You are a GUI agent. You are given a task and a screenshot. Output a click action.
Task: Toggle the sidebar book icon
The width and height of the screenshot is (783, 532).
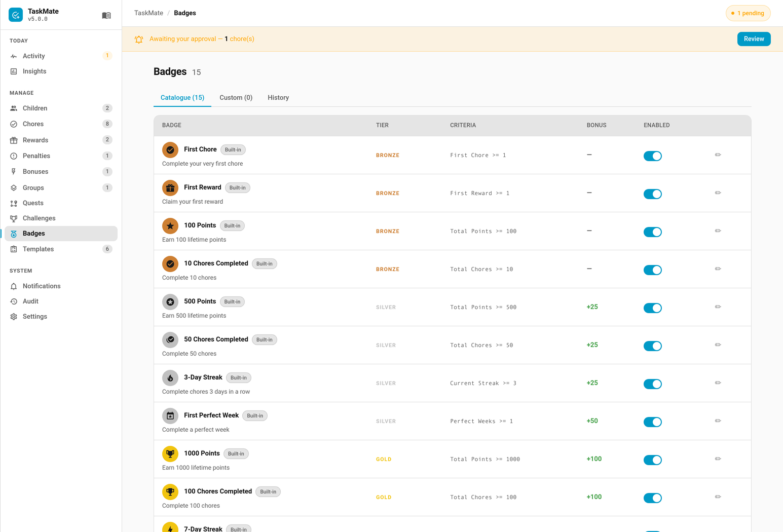[106, 15]
